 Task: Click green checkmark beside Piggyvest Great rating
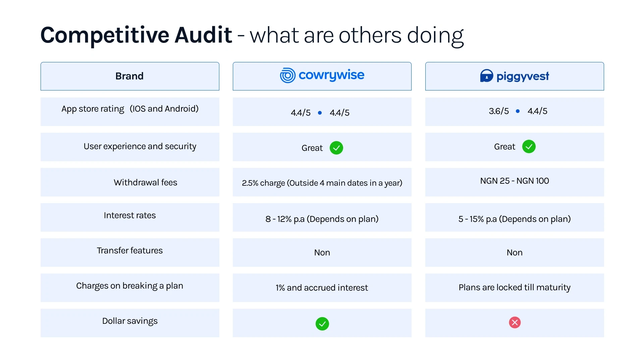[529, 146]
